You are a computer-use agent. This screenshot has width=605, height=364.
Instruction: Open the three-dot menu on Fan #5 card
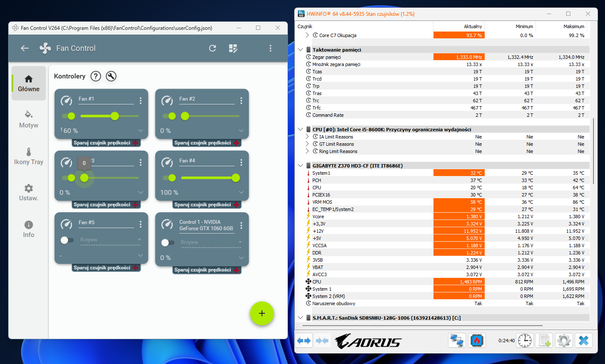140,224
